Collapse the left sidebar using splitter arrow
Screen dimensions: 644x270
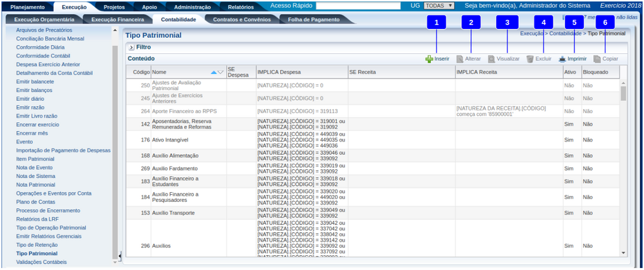tap(120, 256)
